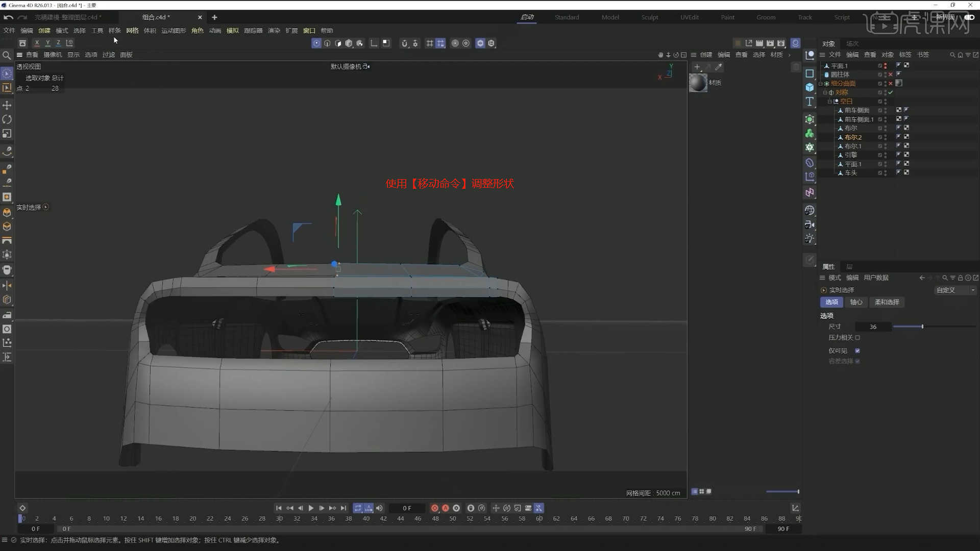Check the 压力相关 checkbox
The width and height of the screenshot is (980, 551).
857,338
